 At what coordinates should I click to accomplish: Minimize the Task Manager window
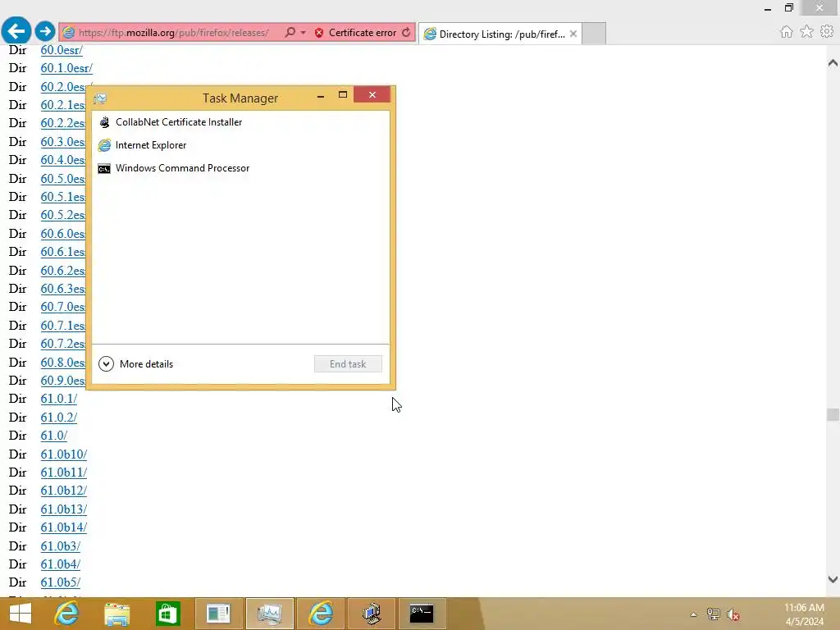pyautogui.click(x=321, y=97)
